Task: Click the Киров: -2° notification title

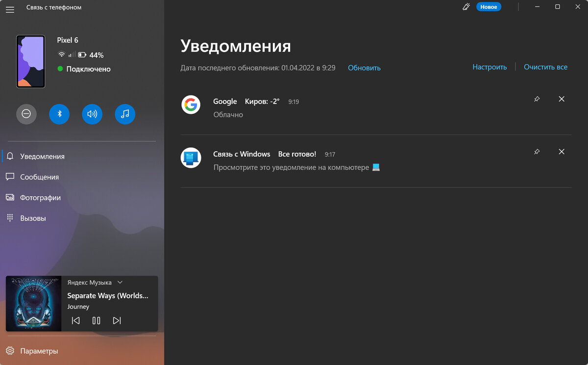Action: (x=262, y=102)
